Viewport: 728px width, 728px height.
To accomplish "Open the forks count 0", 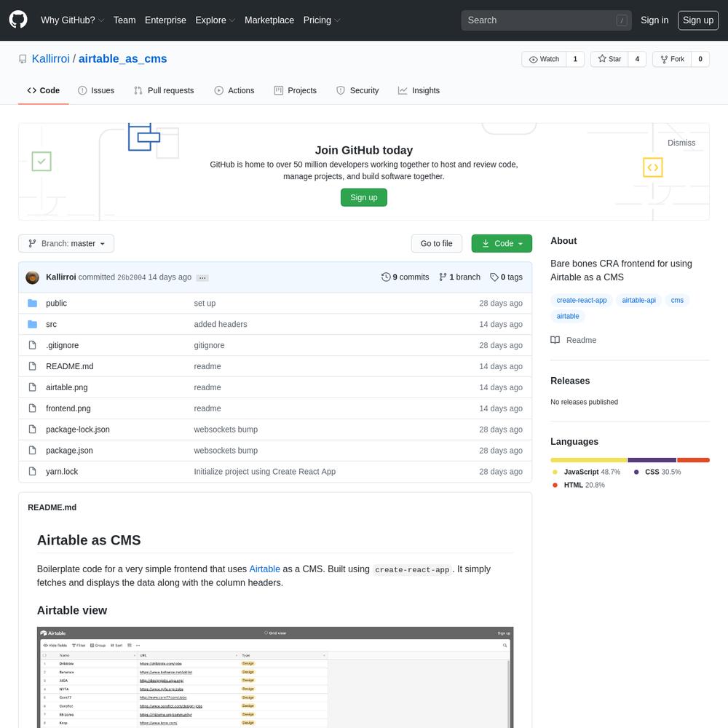I will pos(700,59).
